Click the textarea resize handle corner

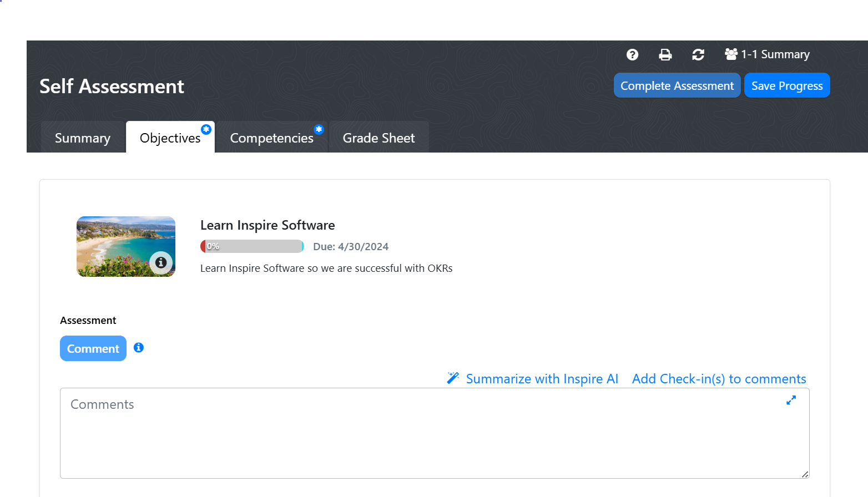(805, 474)
